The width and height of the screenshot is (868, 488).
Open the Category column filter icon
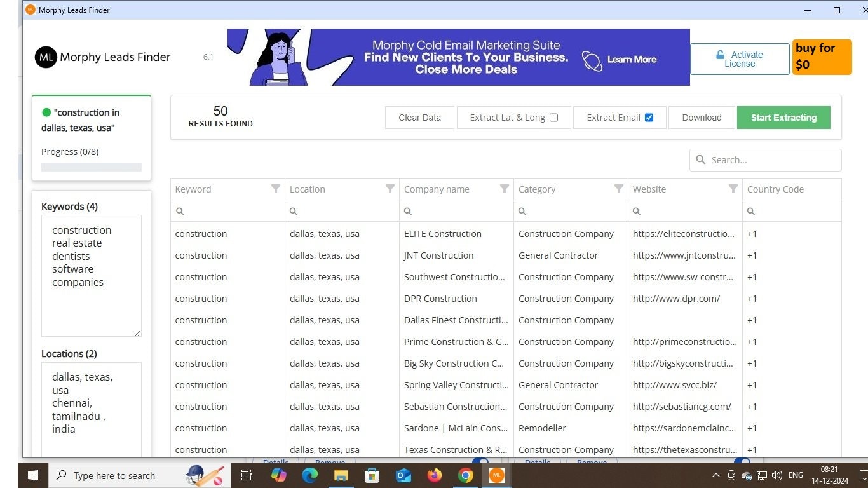(x=619, y=189)
